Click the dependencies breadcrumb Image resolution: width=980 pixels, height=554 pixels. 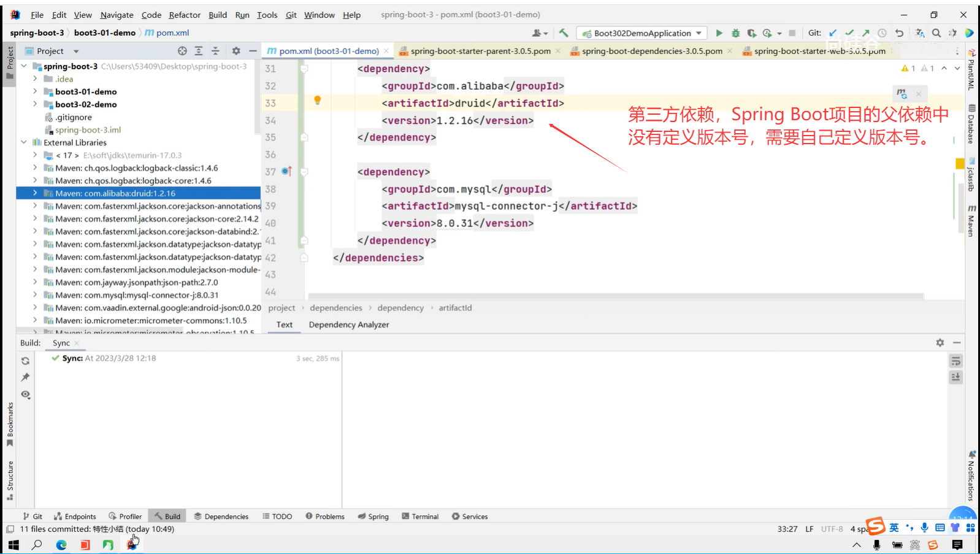point(335,308)
